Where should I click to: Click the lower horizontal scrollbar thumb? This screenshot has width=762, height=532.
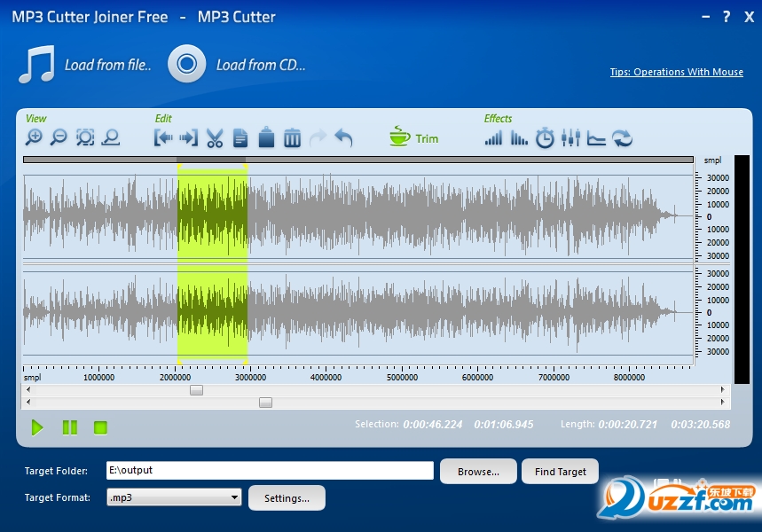pyautogui.click(x=265, y=403)
